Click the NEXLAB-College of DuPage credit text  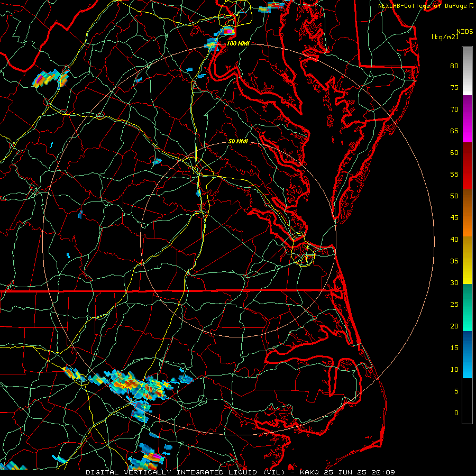(422, 6)
